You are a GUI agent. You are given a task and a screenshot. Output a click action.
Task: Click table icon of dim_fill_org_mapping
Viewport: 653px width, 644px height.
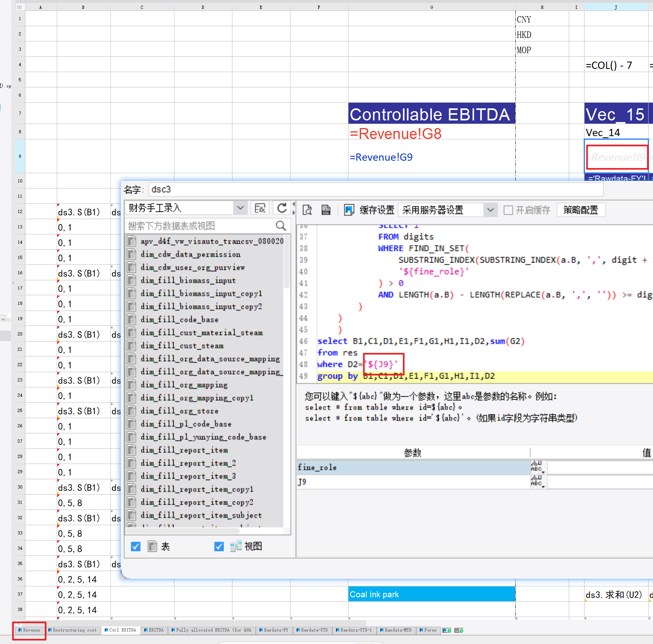click(x=131, y=385)
